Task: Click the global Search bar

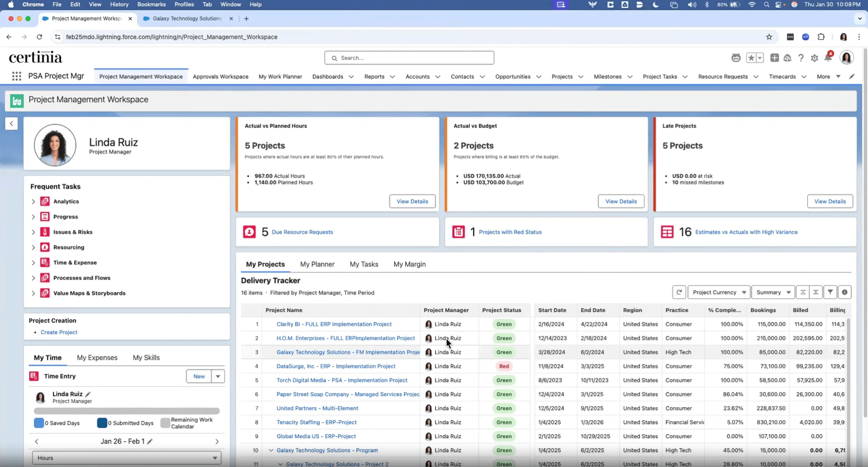Action: 409,57
